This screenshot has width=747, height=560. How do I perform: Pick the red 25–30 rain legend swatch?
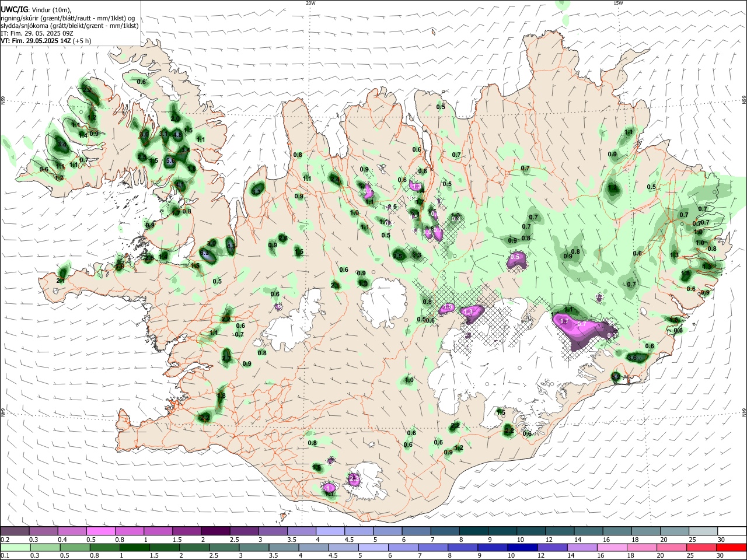701,547
